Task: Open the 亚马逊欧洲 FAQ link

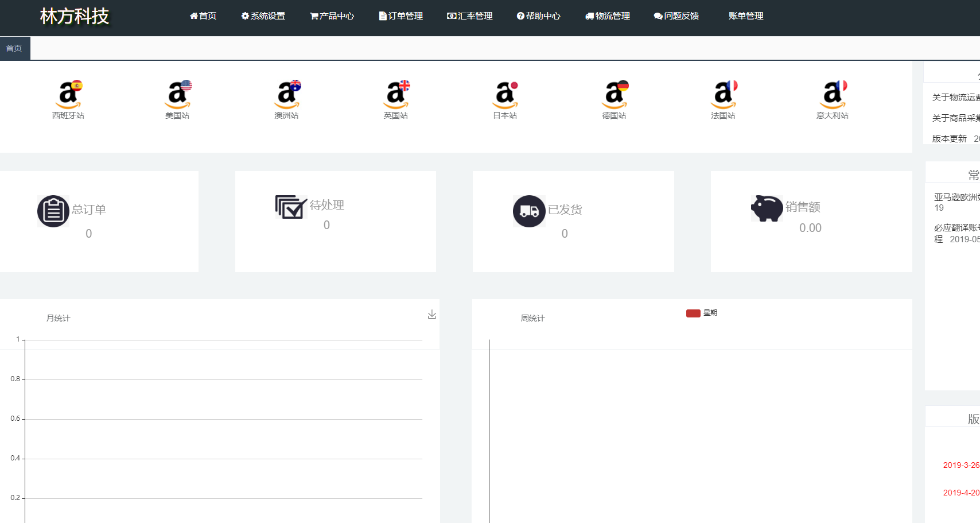Action: 956,197
